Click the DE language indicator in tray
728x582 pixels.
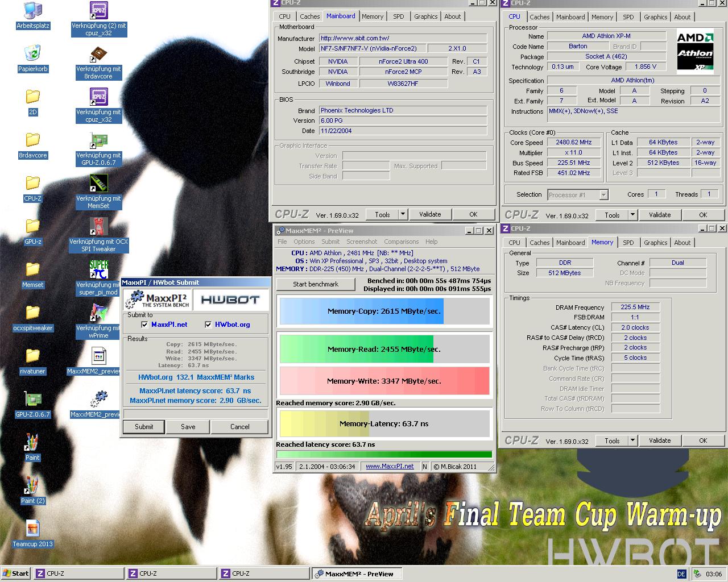(x=681, y=574)
